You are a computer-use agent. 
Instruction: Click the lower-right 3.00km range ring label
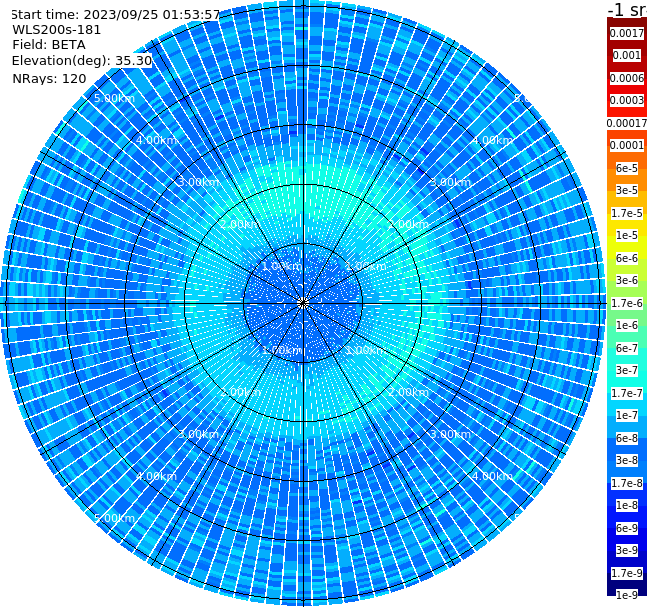pos(450,434)
